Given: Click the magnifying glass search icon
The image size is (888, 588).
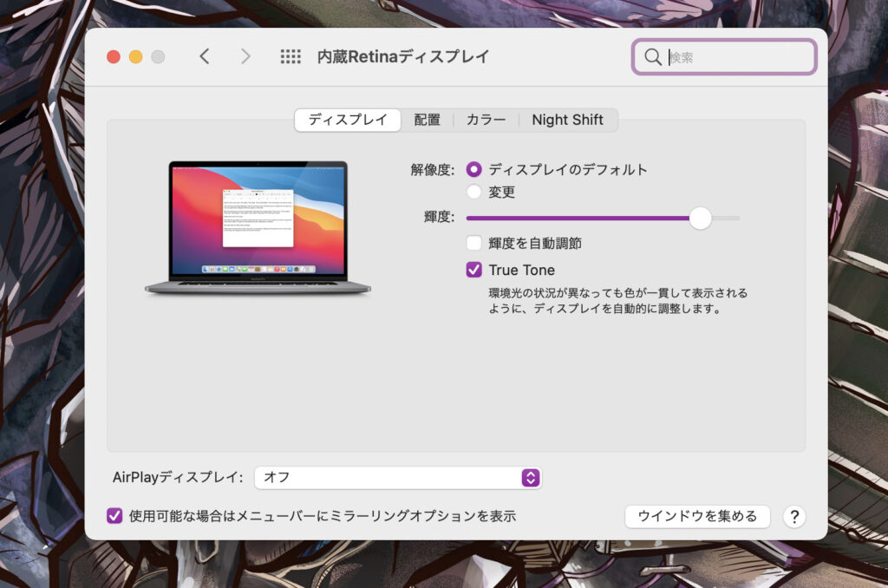Looking at the screenshot, I should (x=652, y=56).
